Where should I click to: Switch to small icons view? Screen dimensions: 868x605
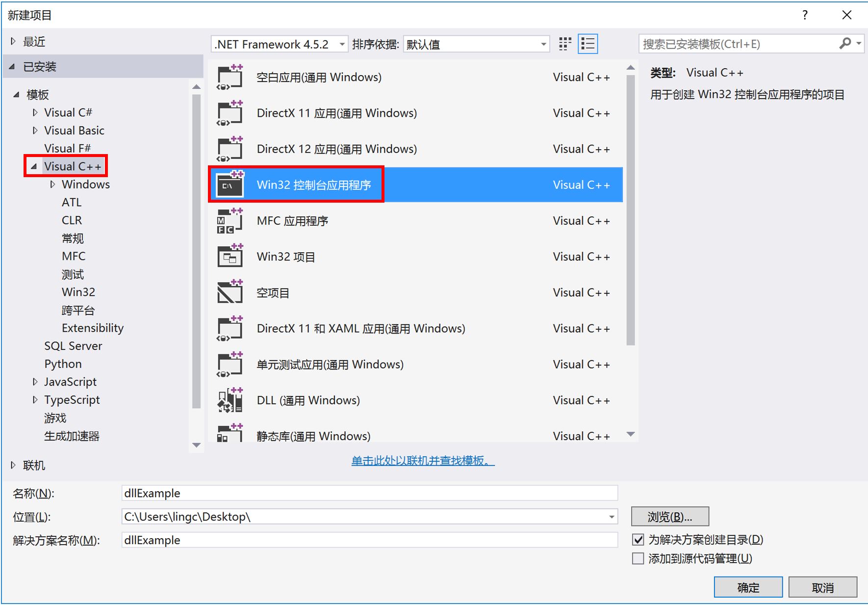(565, 44)
